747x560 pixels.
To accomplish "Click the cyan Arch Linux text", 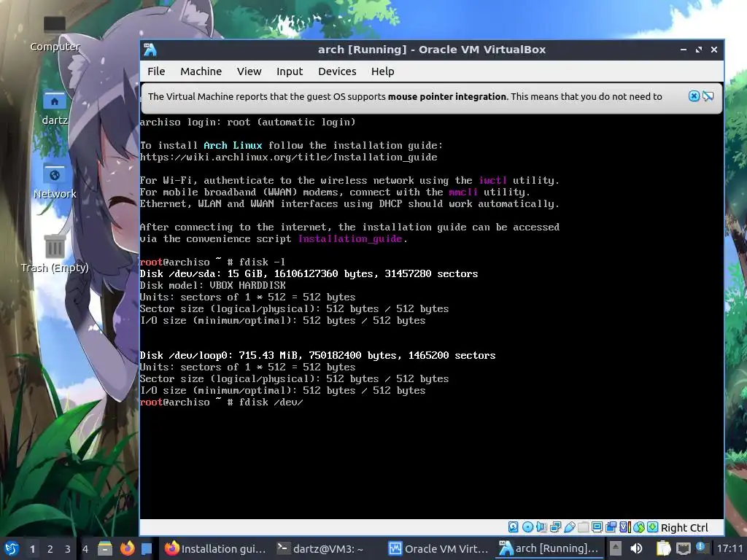I will 233,145.
